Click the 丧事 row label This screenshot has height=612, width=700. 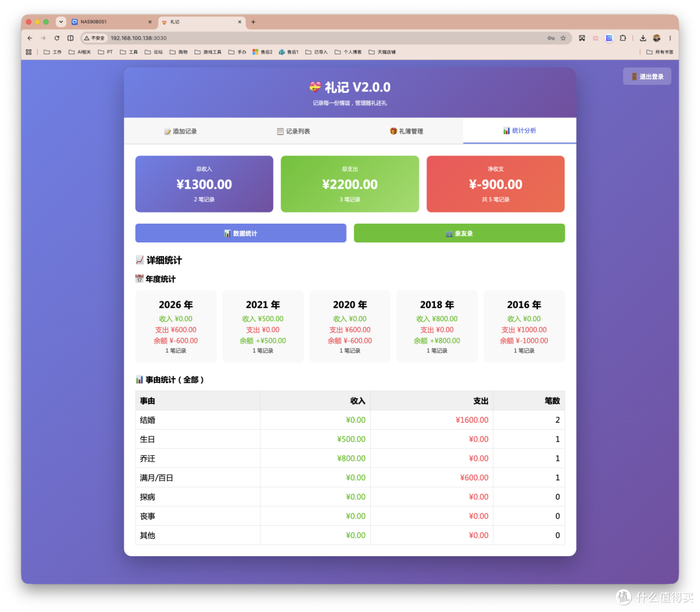pos(148,516)
